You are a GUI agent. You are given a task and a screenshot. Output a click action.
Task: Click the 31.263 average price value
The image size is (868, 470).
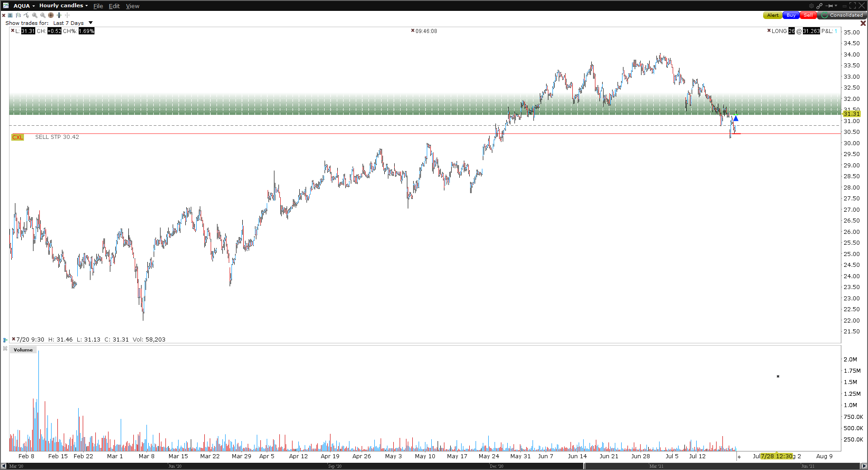click(x=811, y=31)
